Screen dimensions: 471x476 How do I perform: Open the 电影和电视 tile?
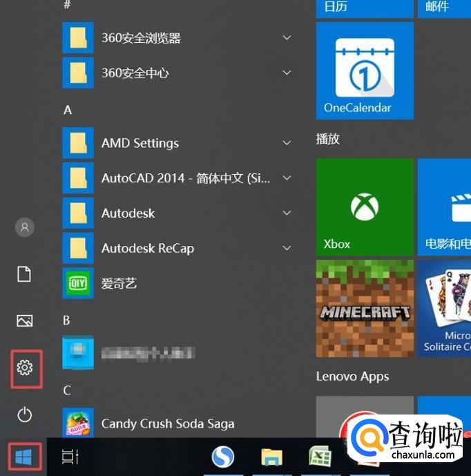[444, 207]
